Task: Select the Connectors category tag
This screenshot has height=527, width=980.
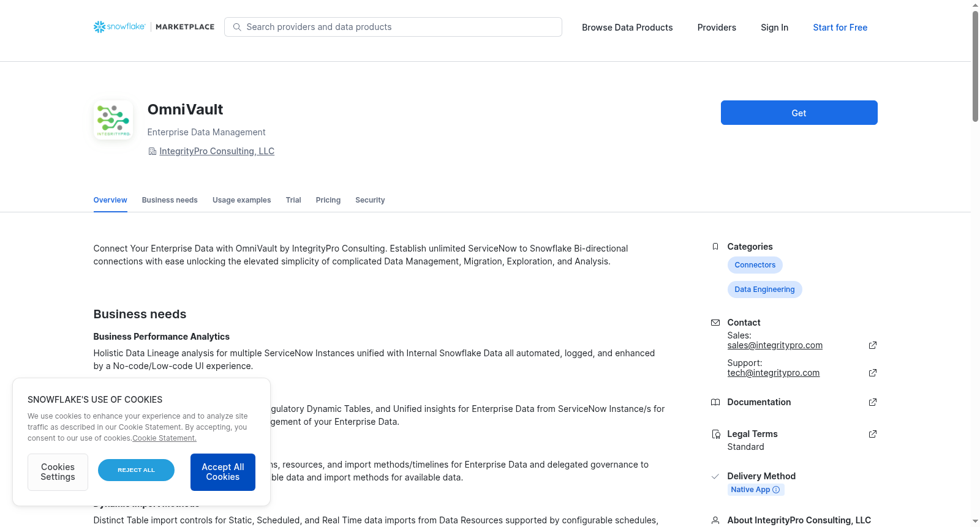Action: pyautogui.click(x=755, y=265)
